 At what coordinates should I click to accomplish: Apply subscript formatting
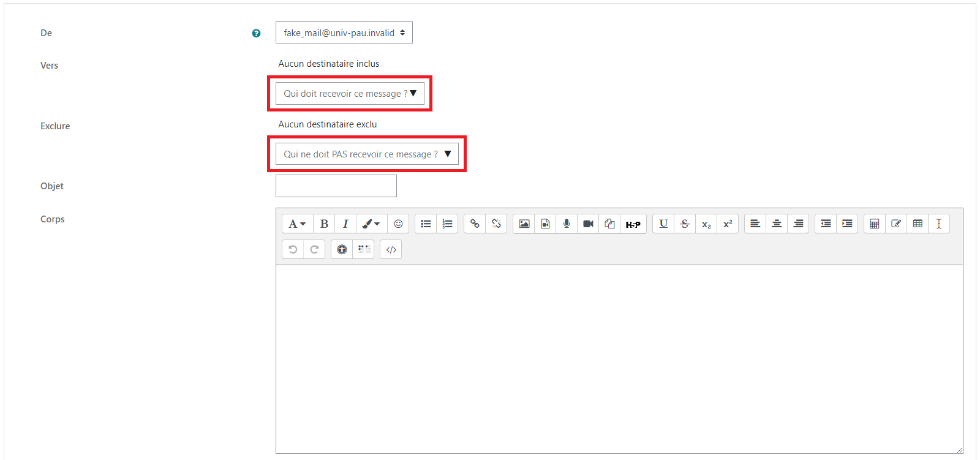click(x=706, y=224)
